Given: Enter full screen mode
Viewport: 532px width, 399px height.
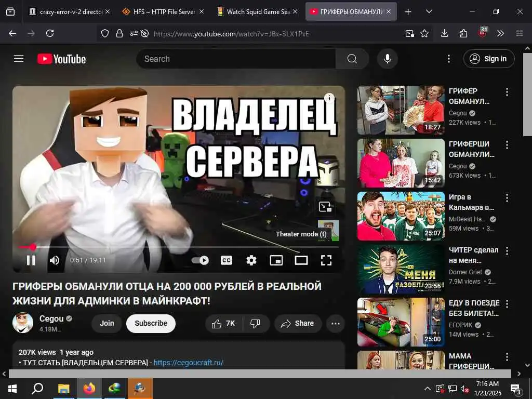Looking at the screenshot, I should [x=326, y=260].
